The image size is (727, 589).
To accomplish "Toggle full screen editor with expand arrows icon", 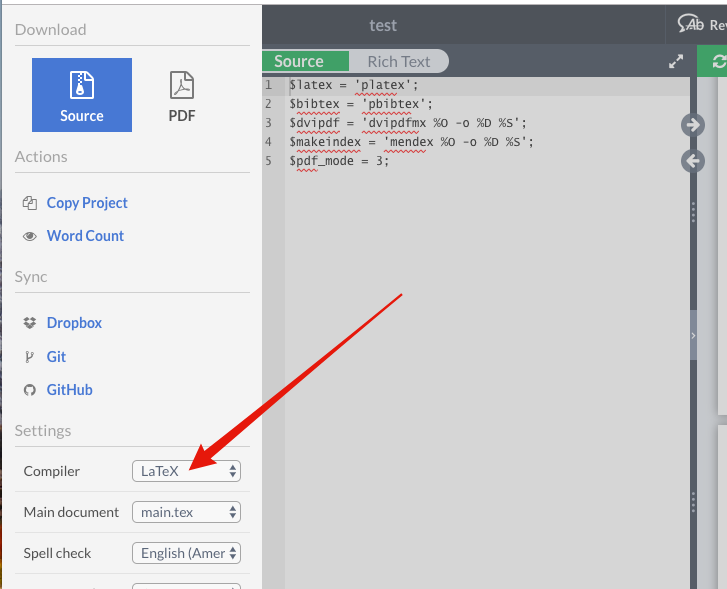I will [676, 61].
